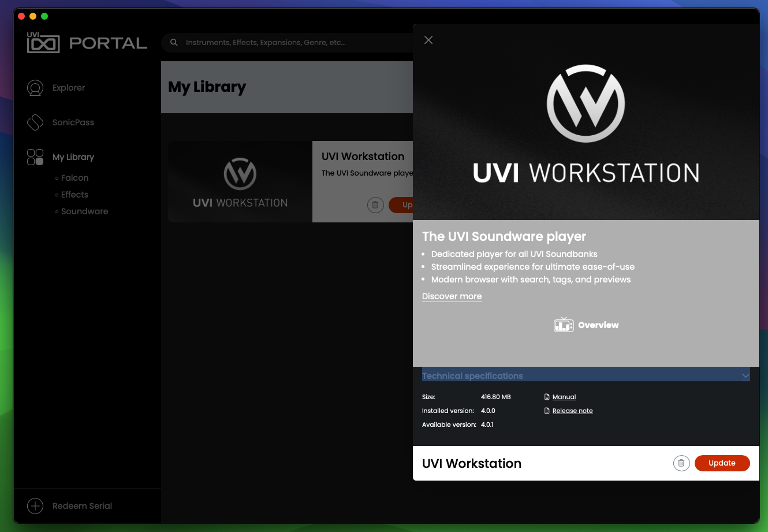Click the Overview video icon
The width and height of the screenshot is (768, 532).
(564, 325)
